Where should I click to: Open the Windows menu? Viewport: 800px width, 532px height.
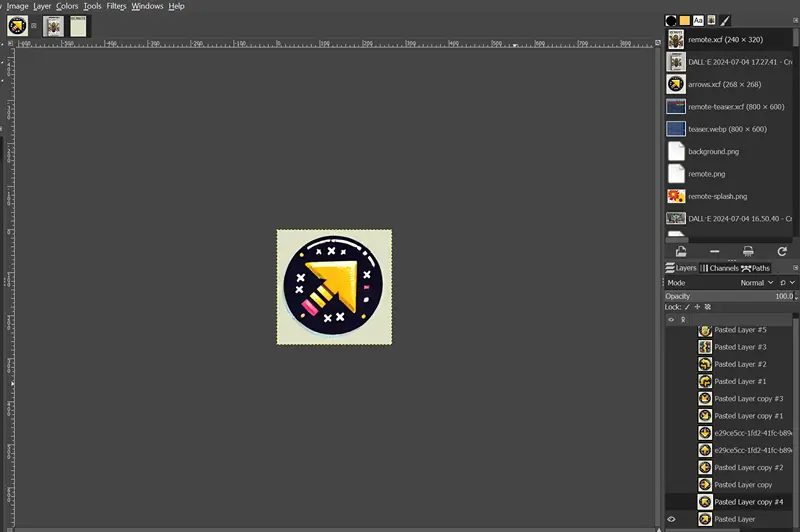click(147, 6)
